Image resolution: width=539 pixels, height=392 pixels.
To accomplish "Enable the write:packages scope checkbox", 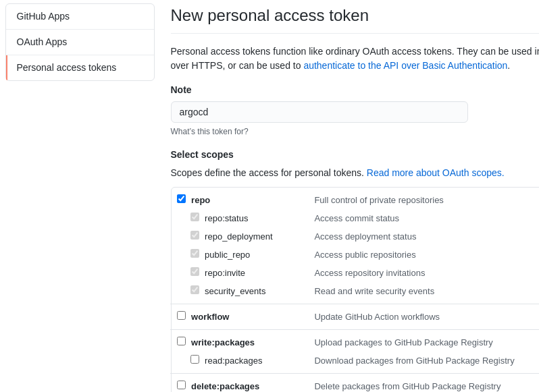I will pos(181,341).
